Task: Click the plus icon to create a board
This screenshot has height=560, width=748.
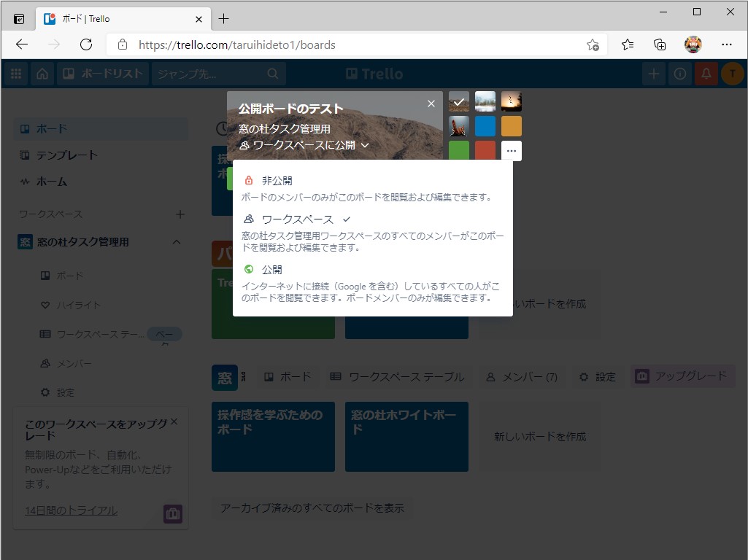Action: click(x=653, y=73)
